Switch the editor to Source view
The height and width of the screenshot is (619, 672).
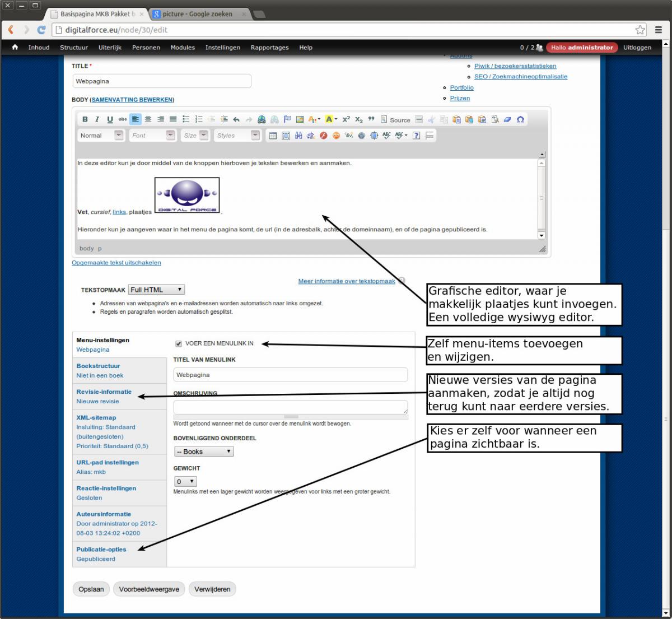click(395, 120)
